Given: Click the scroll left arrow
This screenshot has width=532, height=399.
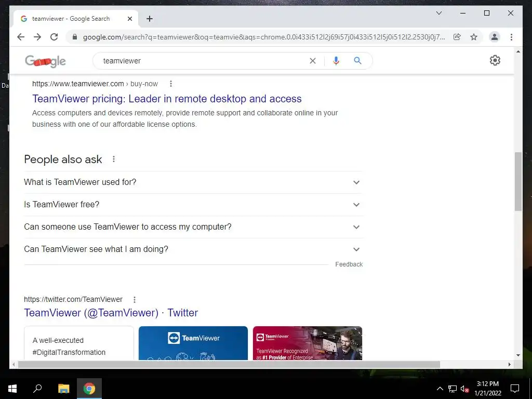Looking at the screenshot, I should tap(14, 364).
